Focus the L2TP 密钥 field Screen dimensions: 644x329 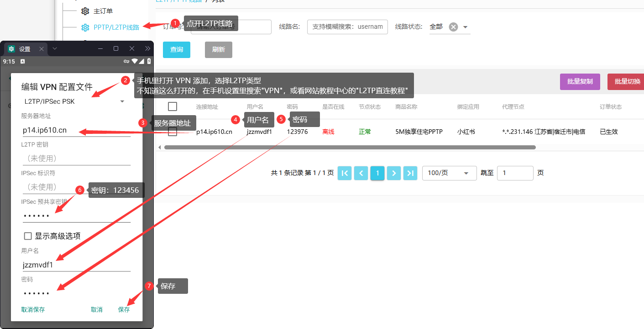coord(76,159)
